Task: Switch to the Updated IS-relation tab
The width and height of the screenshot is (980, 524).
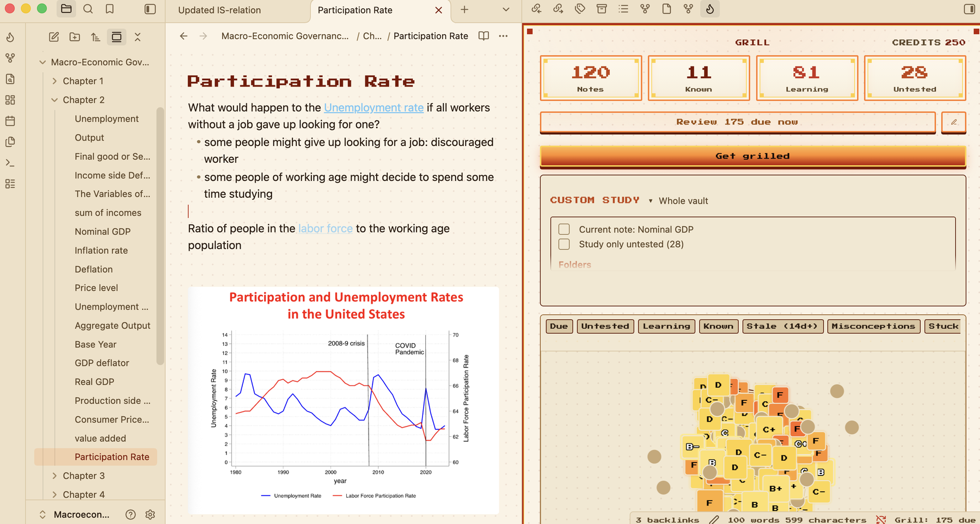Action: click(x=219, y=10)
